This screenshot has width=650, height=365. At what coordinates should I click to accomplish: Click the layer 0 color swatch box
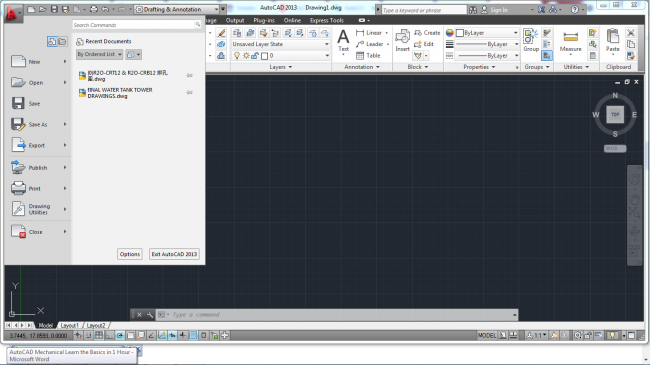[x=264, y=56]
